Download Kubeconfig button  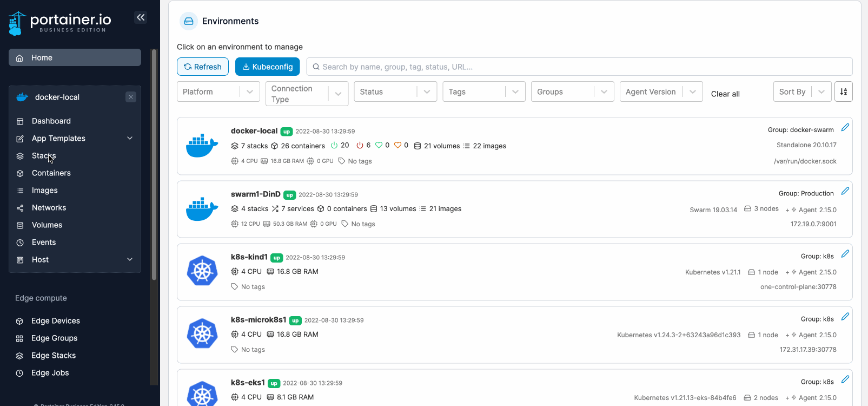coord(268,67)
